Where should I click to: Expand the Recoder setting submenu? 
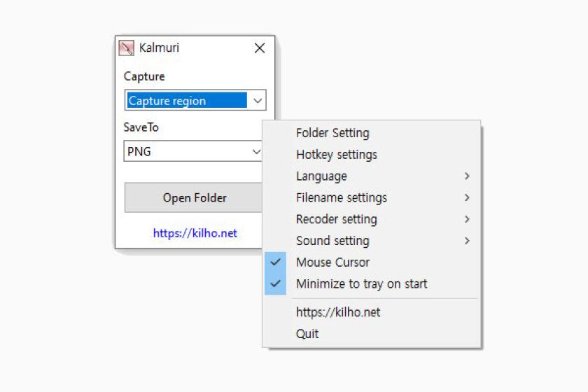click(x=372, y=219)
